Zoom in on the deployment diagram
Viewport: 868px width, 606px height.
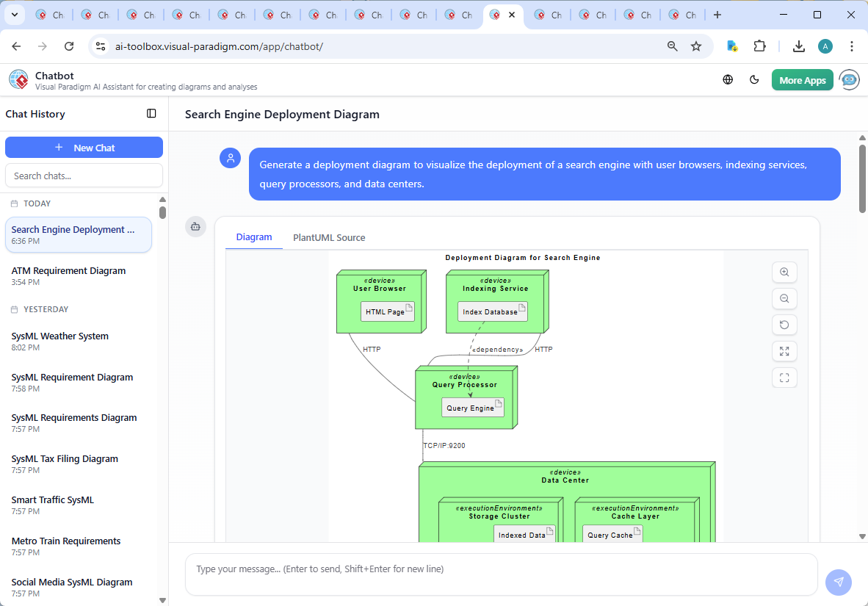tap(784, 272)
